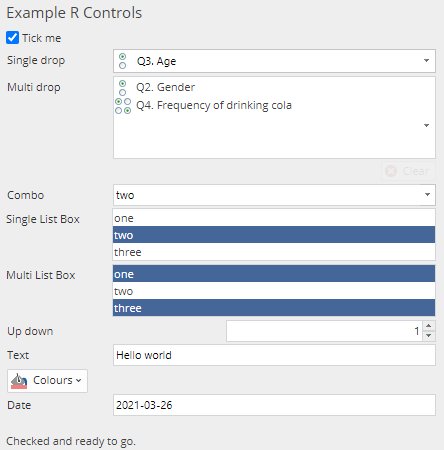Click the Q4. Frequency question grid icon
Image resolution: width=444 pixels, height=450 pixels.
[123, 106]
